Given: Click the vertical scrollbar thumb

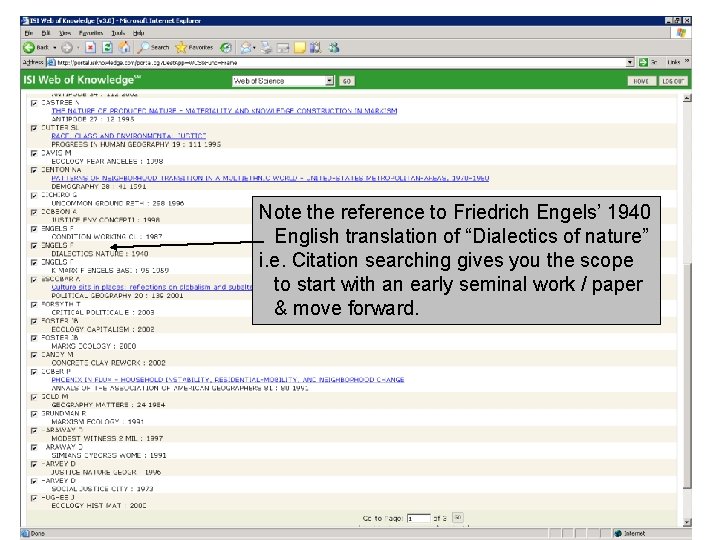Looking at the screenshot, I should pos(687,377).
